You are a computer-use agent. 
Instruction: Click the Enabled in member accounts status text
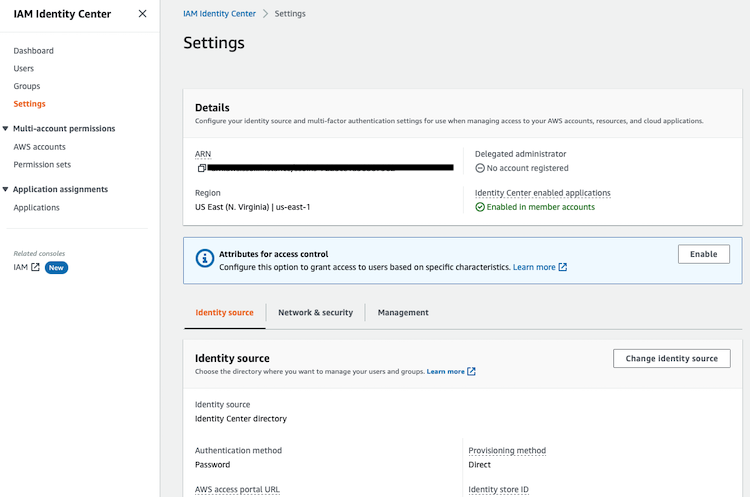click(x=540, y=207)
